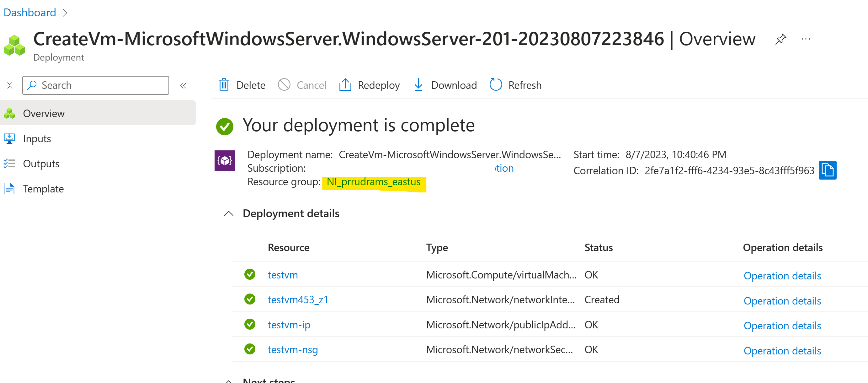Click the Resource column header
The height and width of the screenshot is (383, 868).
pos(288,247)
